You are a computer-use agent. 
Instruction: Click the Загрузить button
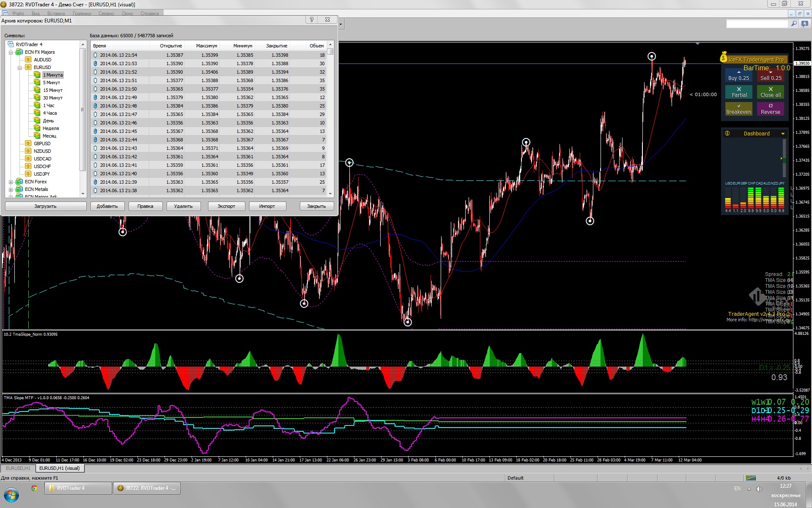coord(46,206)
